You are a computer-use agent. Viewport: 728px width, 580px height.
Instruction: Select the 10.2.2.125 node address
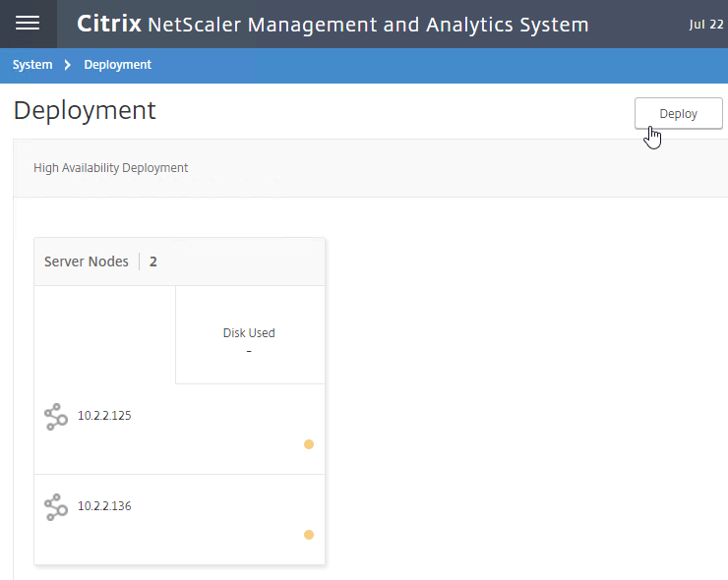coord(104,415)
